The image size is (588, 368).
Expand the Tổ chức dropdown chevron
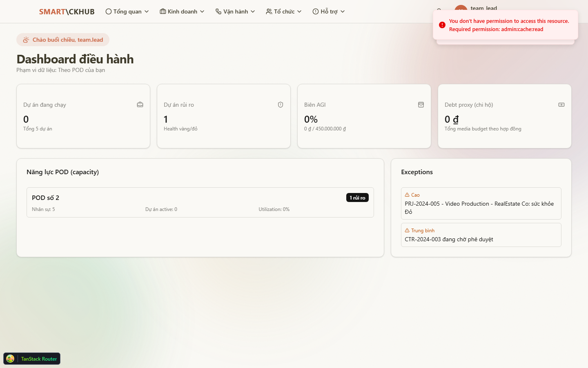[x=299, y=11]
